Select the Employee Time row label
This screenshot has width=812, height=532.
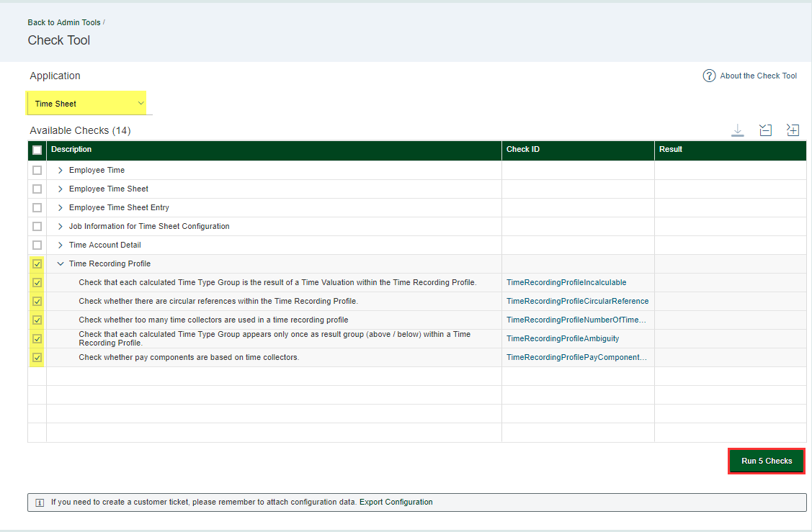click(x=97, y=171)
